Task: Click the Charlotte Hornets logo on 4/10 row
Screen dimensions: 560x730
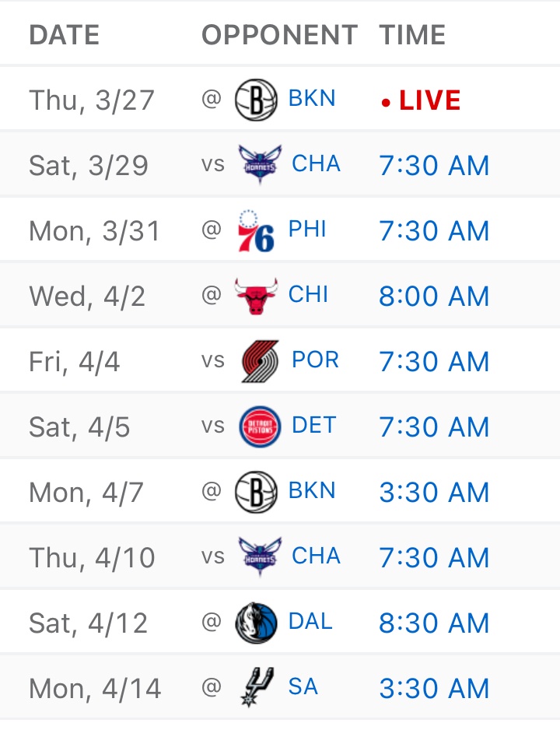Action: (261, 557)
